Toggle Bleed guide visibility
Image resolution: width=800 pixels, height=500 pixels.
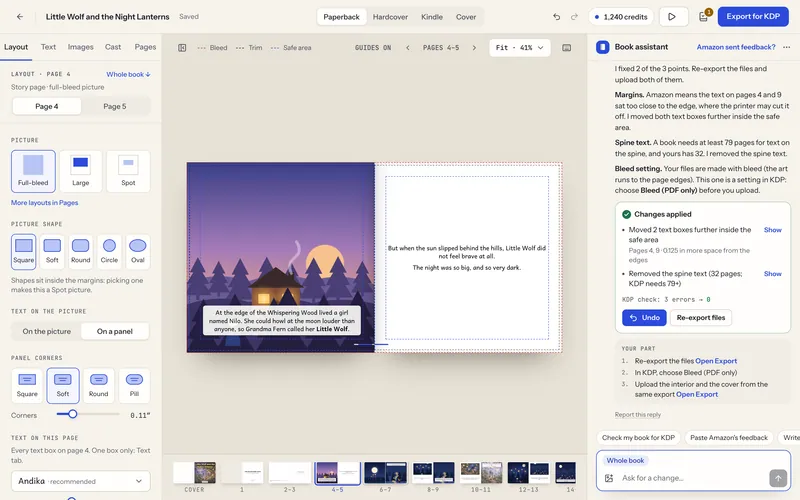point(212,48)
